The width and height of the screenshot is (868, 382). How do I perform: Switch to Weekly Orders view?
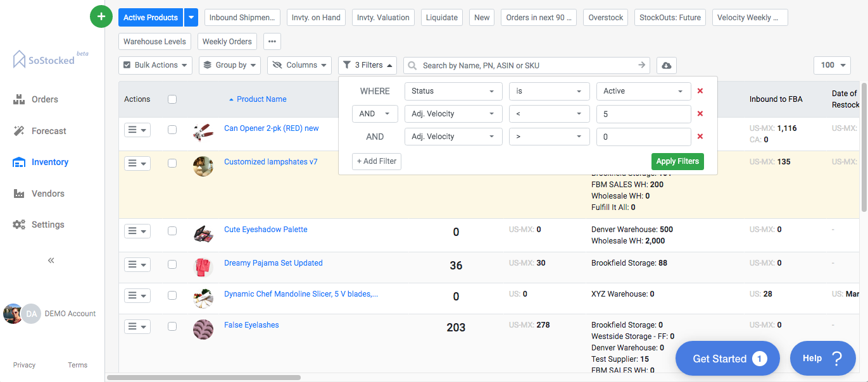coord(227,42)
